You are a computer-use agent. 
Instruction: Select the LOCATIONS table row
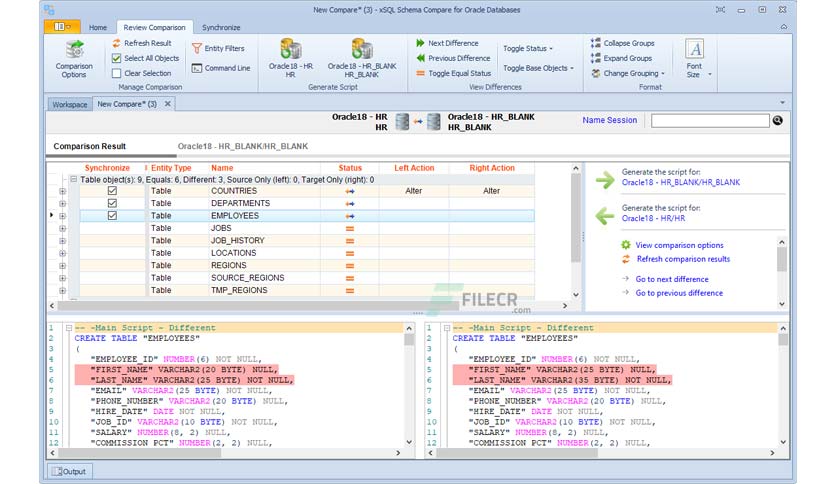pyautogui.click(x=307, y=253)
